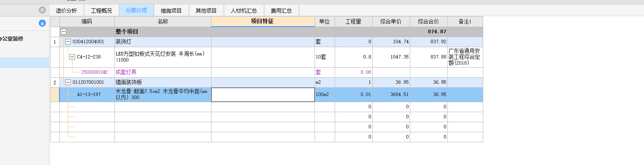Screen dimensions: 644x165
Task: Click the 10套 unit cell
Action: [x=325, y=57]
